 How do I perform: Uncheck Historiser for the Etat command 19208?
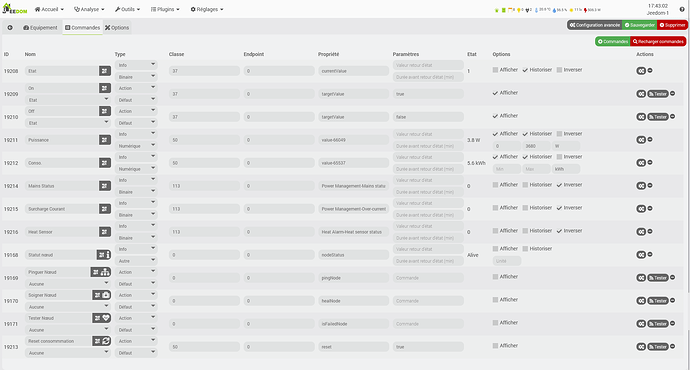tap(525, 70)
